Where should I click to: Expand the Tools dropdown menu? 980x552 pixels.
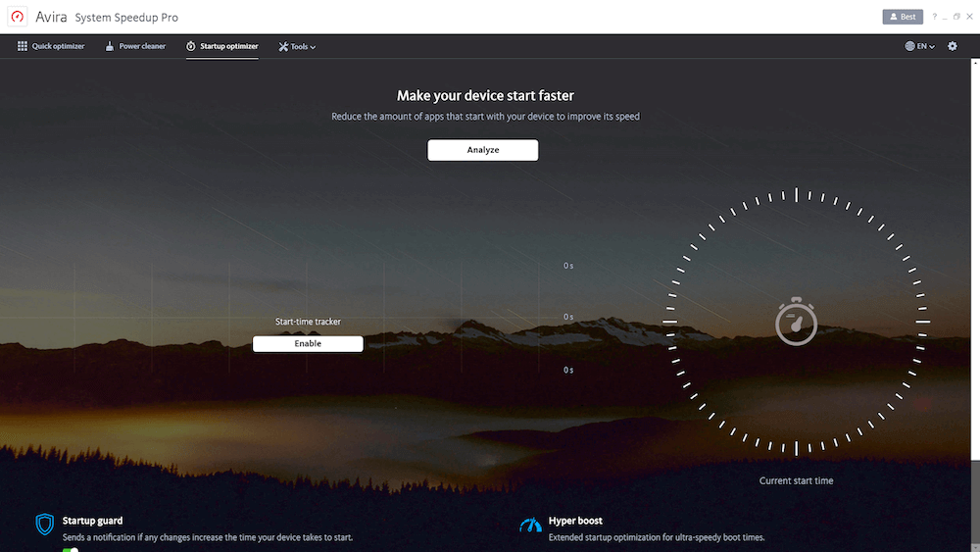tap(297, 46)
